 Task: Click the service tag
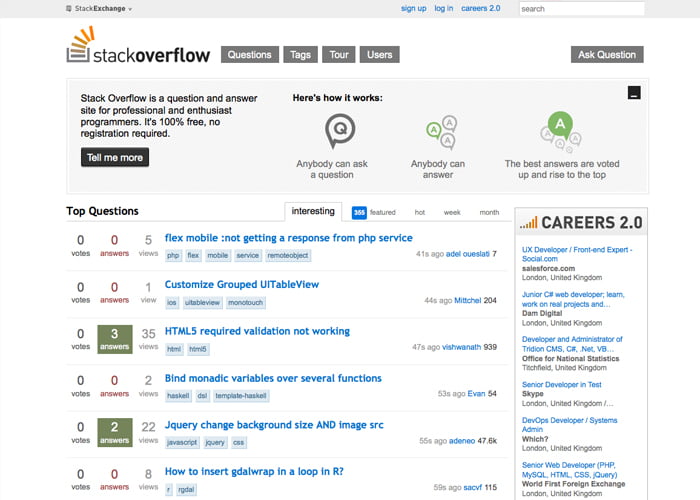click(x=248, y=255)
